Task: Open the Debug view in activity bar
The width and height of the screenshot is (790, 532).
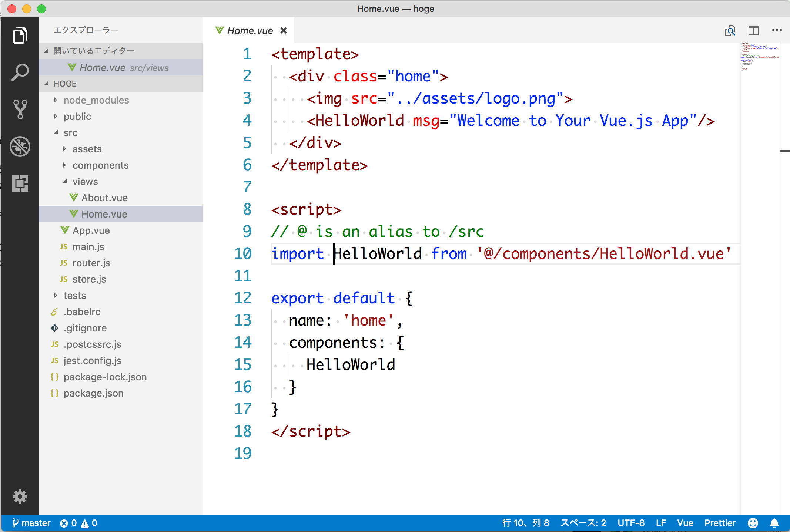Action: point(20,147)
